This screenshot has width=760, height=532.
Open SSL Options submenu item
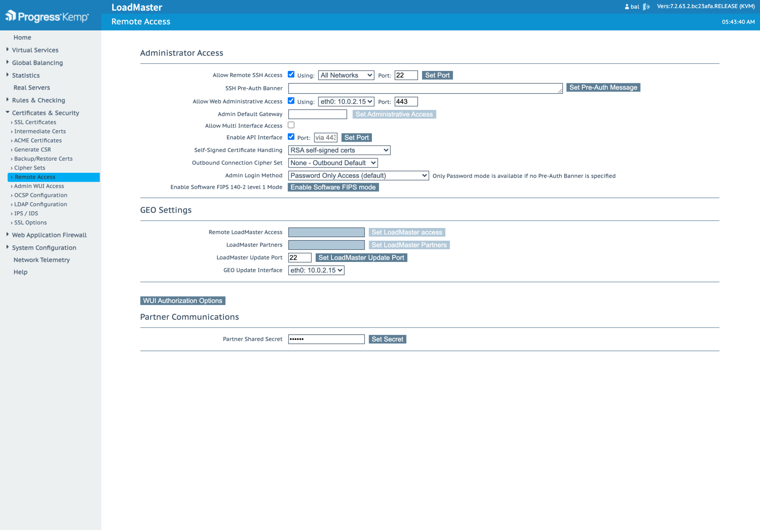(x=30, y=223)
